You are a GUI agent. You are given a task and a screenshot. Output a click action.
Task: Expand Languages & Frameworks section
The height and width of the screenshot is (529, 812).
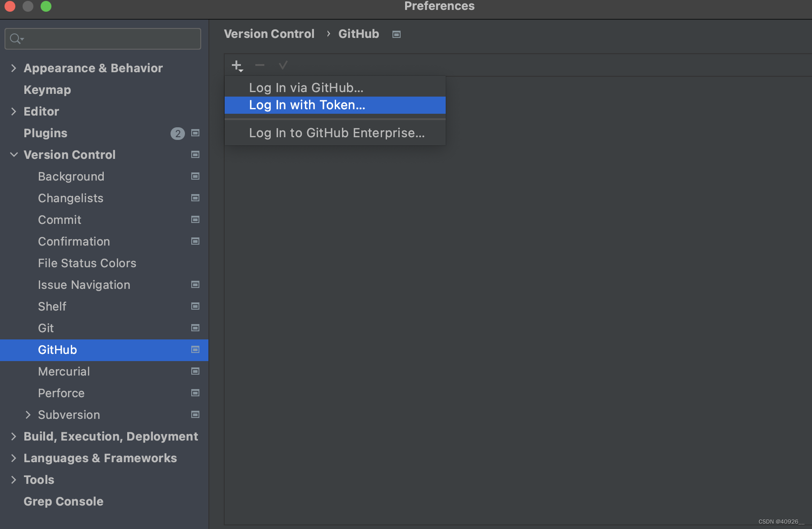(14, 458)
